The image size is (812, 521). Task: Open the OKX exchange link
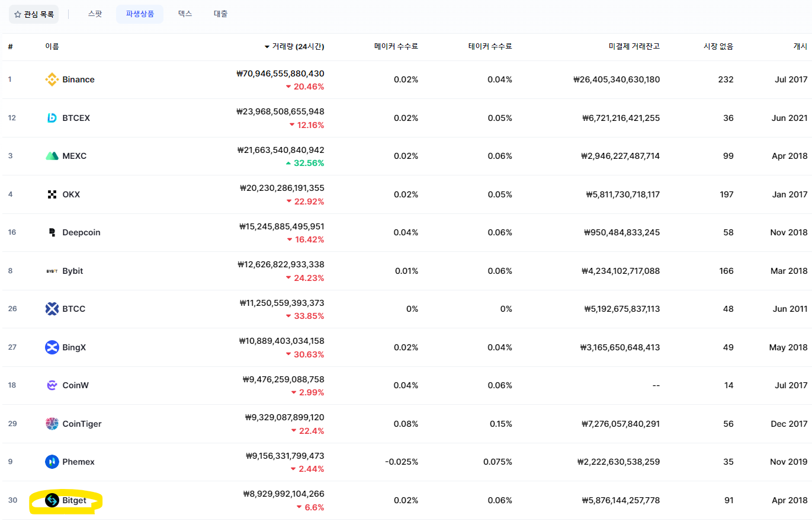[71, 194]
